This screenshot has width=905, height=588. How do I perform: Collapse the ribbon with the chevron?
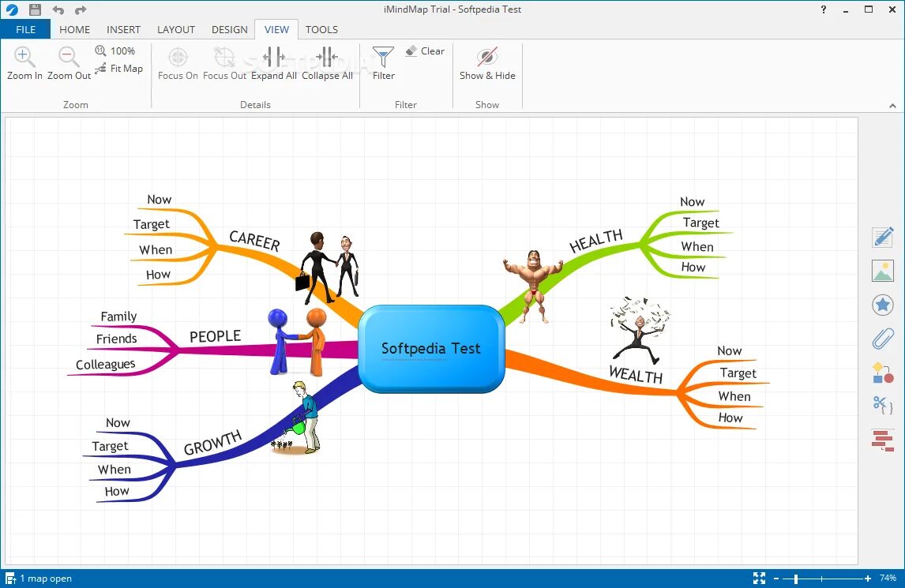point(892,106)
